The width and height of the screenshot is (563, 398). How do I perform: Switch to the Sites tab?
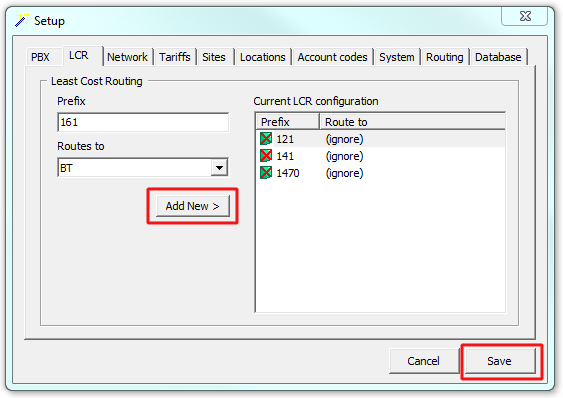[x=214, y=57]
